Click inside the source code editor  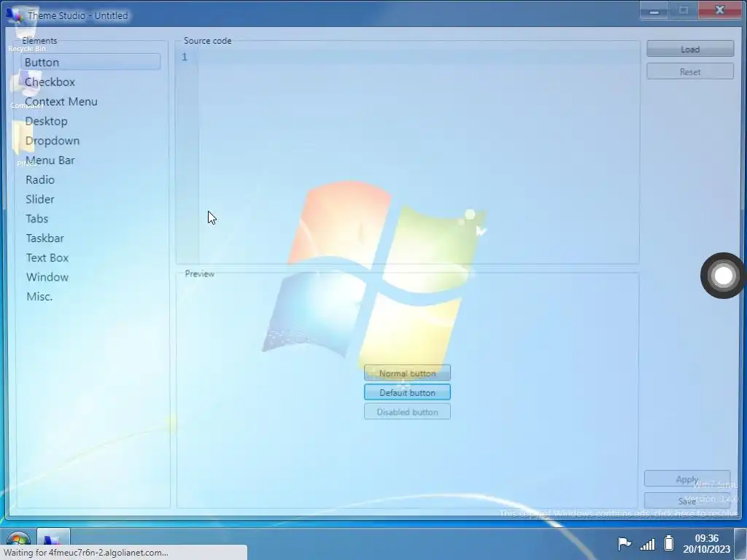[419, 155]
